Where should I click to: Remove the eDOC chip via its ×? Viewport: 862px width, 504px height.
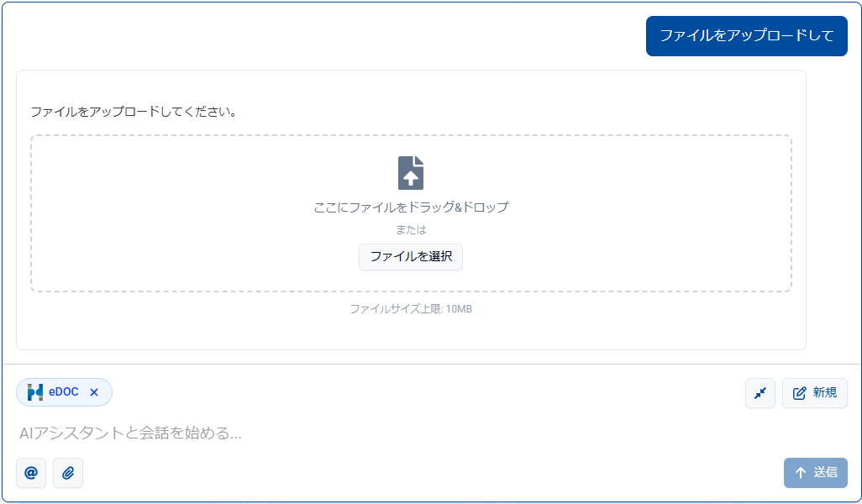tap(93, 391)
